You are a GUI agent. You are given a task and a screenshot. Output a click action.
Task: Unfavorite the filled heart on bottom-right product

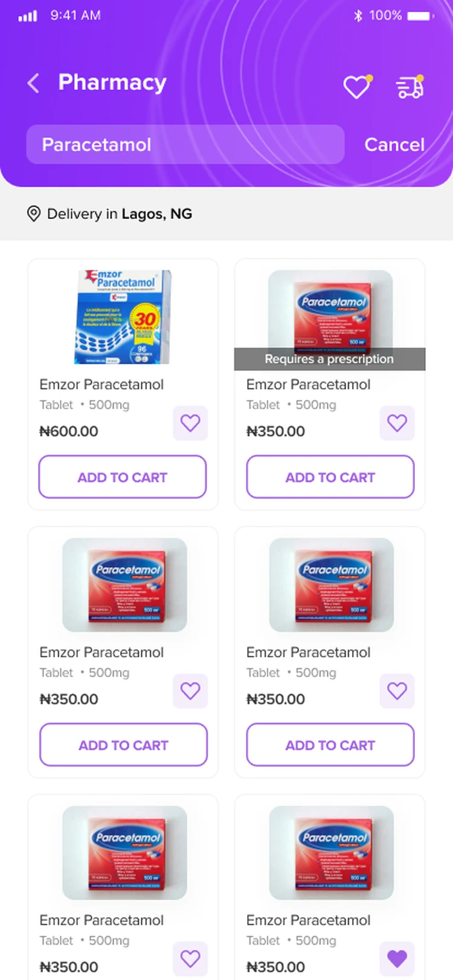(397, 959)
